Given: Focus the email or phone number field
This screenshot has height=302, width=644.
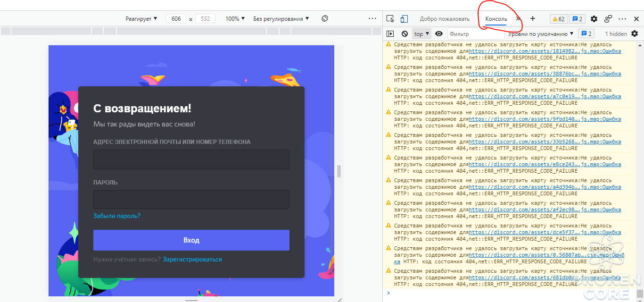Looking at the screenshot, I should (191, 159).
